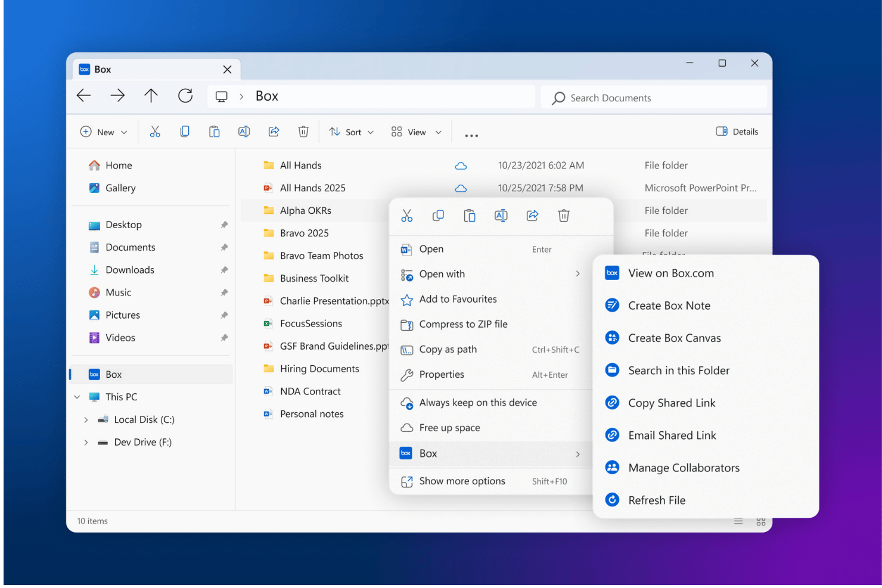The image size is (882, 588).
Task: Click the Copy icon in the main toolbar
Action: click(185, 132)
